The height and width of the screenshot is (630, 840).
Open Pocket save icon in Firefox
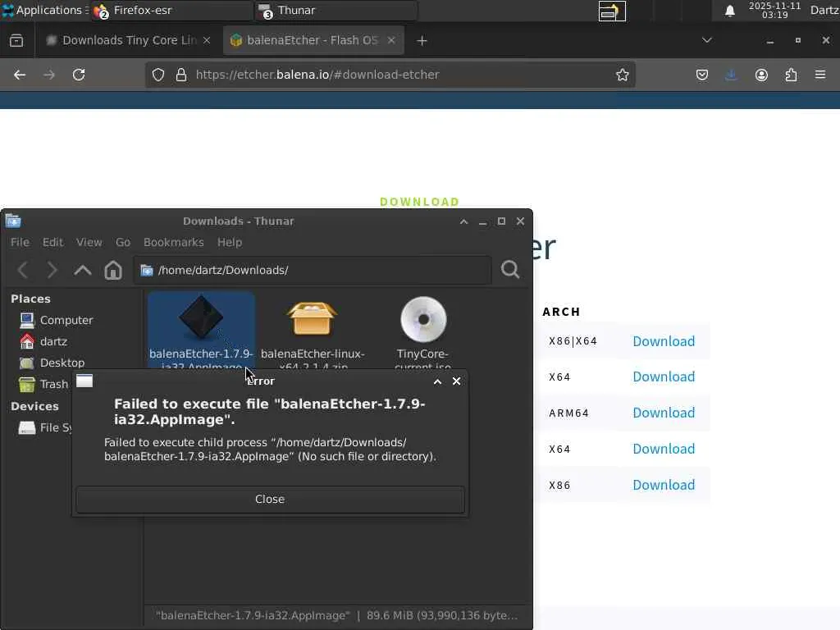click(x=702, y=75)
